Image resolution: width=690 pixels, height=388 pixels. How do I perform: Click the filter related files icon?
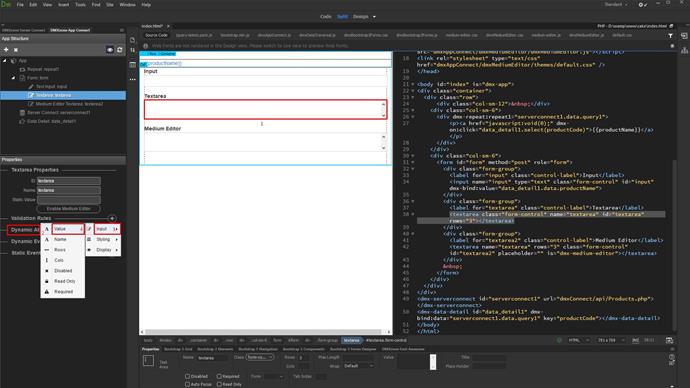670,36
